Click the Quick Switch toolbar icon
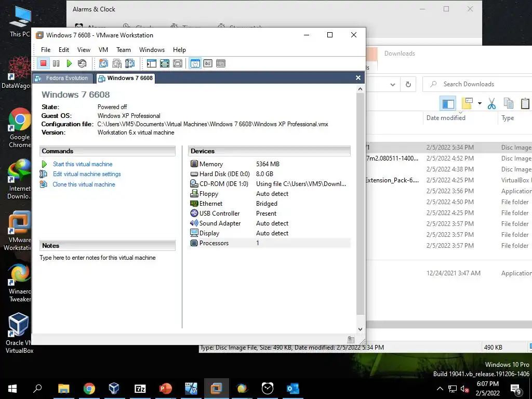The image size is (532, 399). pyautogui.click(x=178, y=63)
